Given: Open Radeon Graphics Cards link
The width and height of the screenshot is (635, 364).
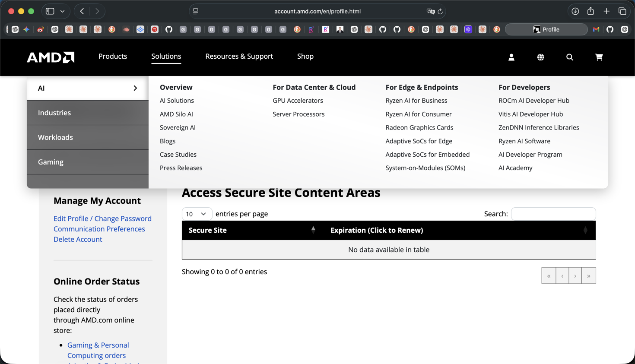Looking at the screenshot, I should tap(419, 127).
